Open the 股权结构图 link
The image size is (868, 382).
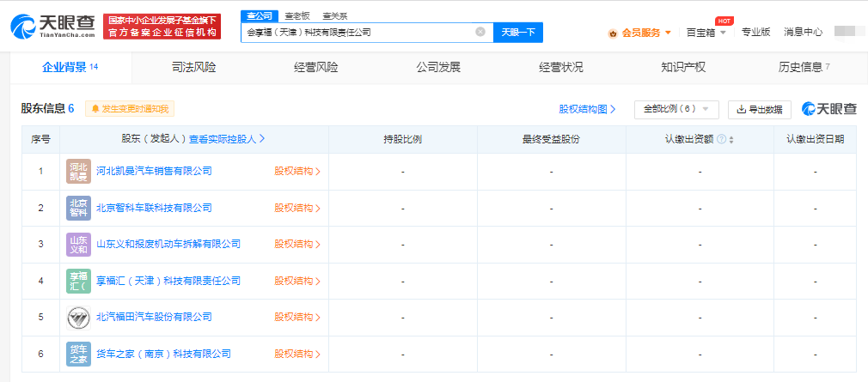tap(587, 110)
